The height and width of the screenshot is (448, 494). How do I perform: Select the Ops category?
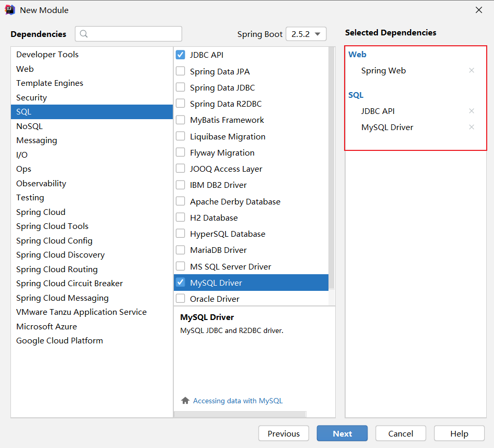(92, 169)
